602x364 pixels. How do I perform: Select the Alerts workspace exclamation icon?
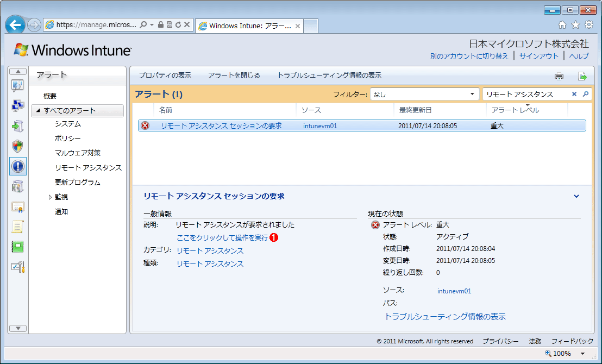(x=18, y=166)
